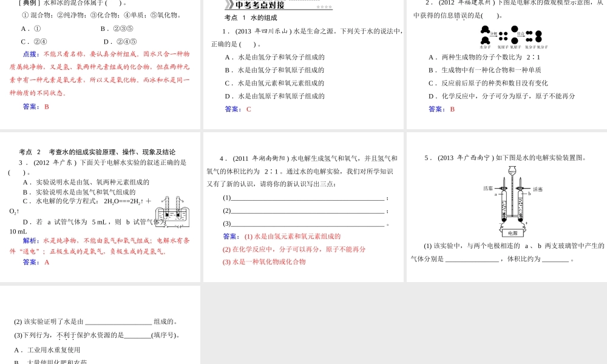The image size is (607, 364).
Task: Click the electrolysis apparatus diagram labeled 电源
Action: click(x=512, y=201)
